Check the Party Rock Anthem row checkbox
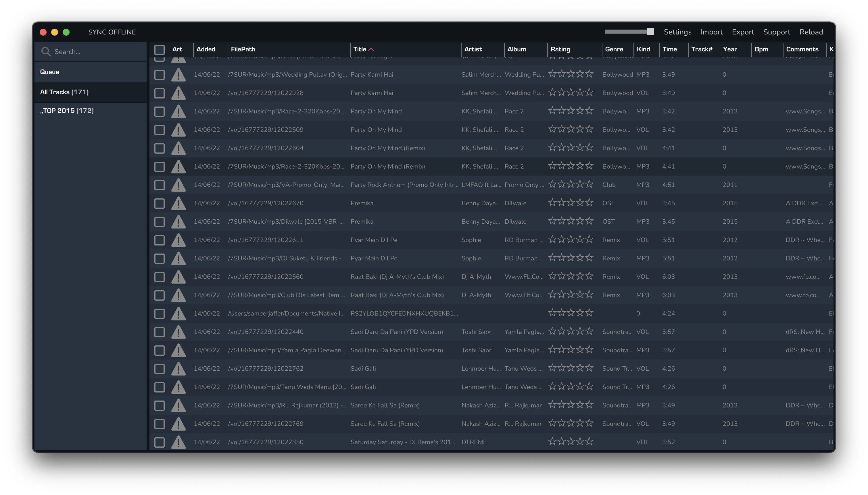Viewport: 868px width, 495px height. click(159, 185)
